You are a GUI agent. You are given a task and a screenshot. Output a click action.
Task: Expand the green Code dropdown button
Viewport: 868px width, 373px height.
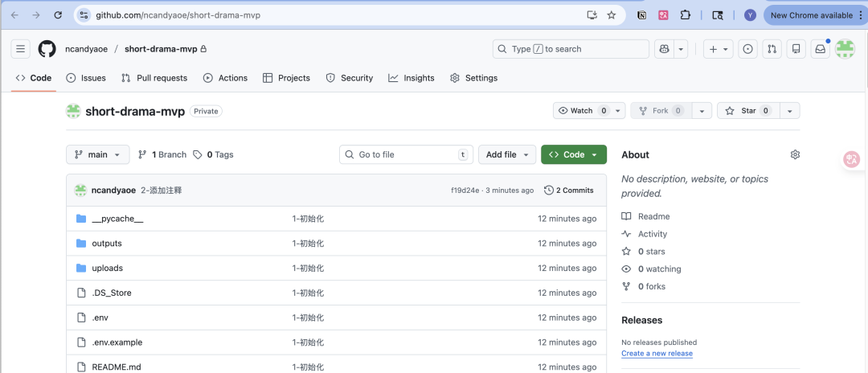pos(574,154)
